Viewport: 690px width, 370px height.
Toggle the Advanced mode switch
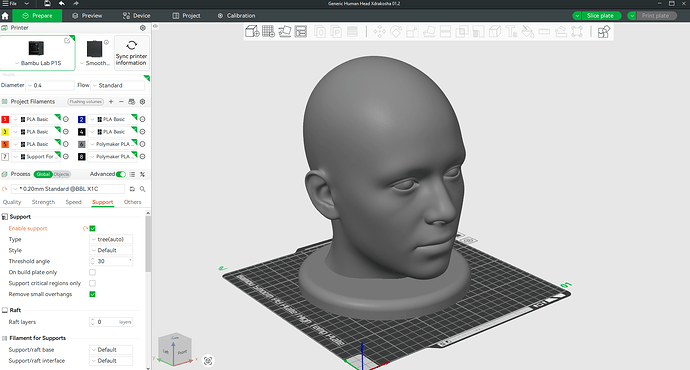pyautogui.click(x=121, y=174)
